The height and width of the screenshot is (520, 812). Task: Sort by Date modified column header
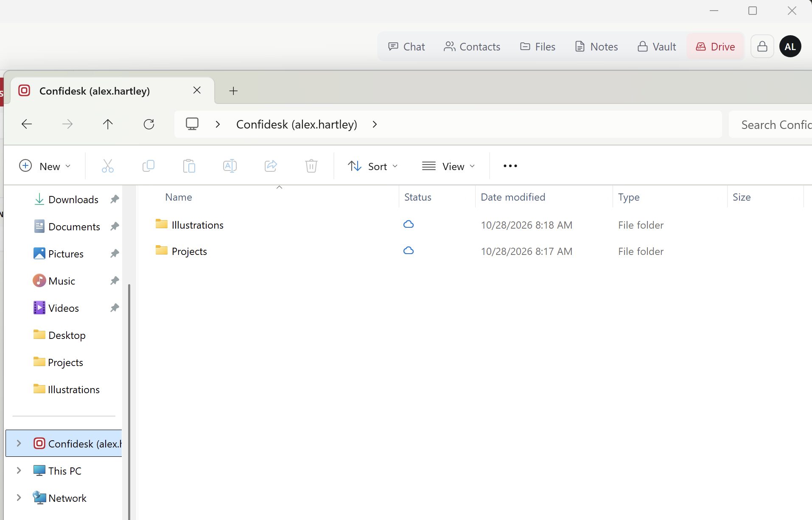coord(513,197)
